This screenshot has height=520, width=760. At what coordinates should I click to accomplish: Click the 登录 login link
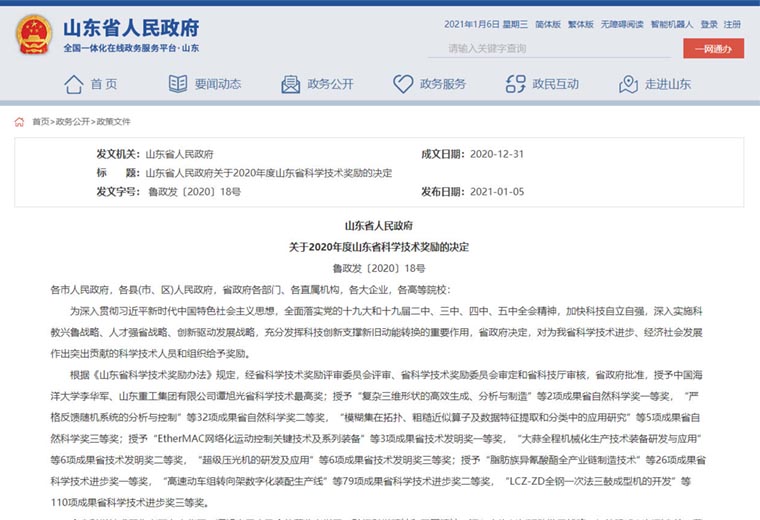tap(709, 23)
